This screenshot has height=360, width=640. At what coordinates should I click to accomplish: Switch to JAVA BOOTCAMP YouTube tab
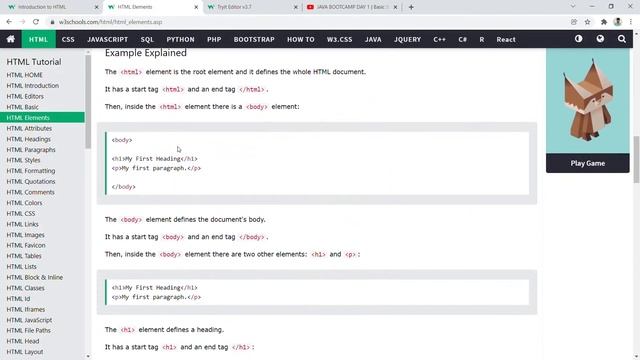coord(352,7)
